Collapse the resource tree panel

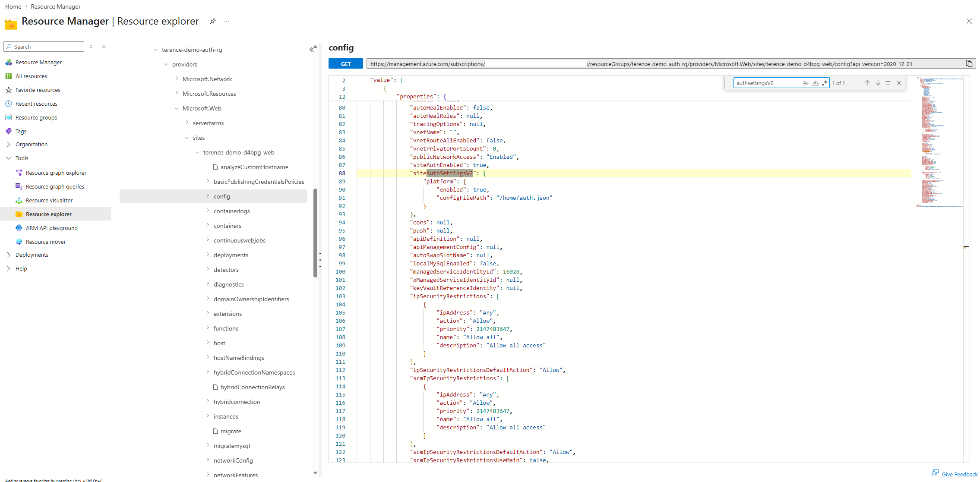click(x=312, y=50)
